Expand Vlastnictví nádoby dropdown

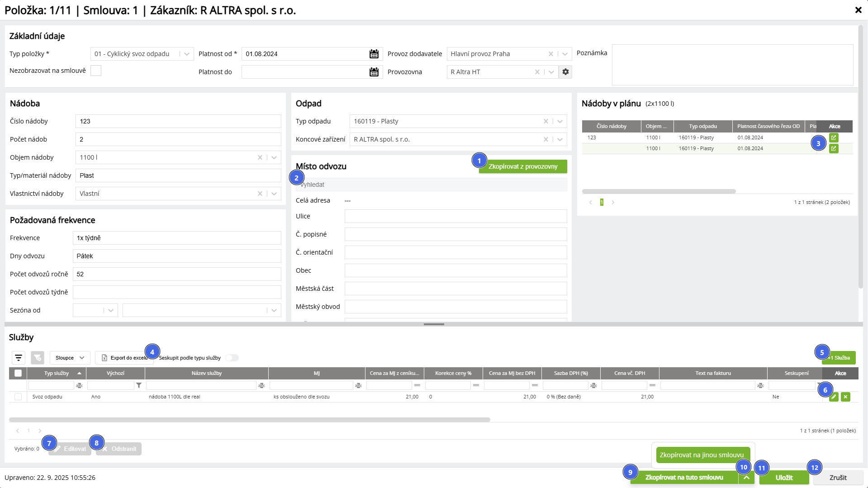(274, 194)
